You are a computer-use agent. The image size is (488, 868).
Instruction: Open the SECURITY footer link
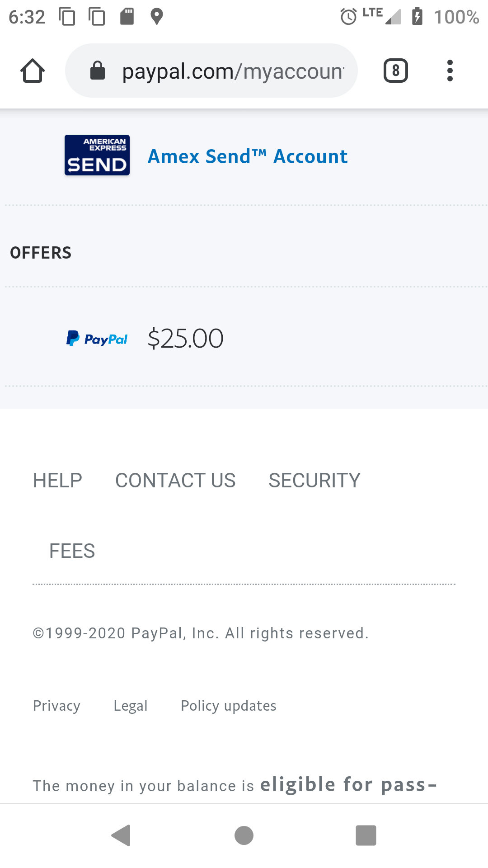click(x=314, y=481)
